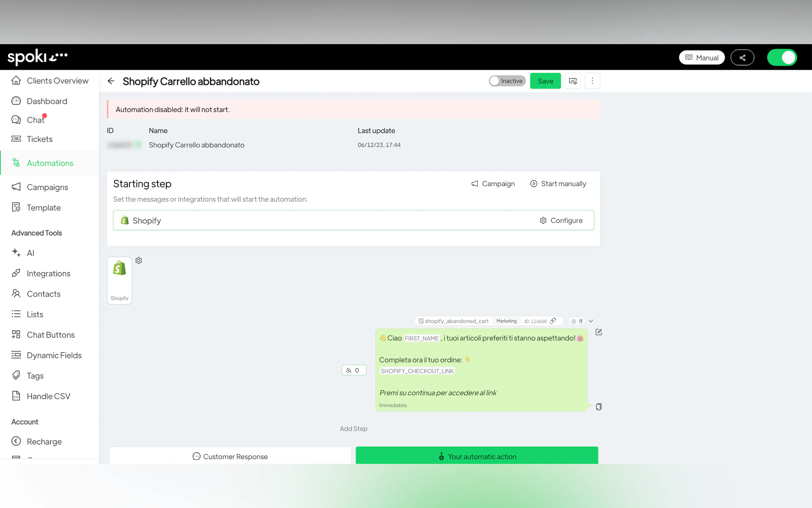Go to Integrations in Advanced Tools
Image resolution: width=812 pixels, height=508 pixels.
(48, 274)
